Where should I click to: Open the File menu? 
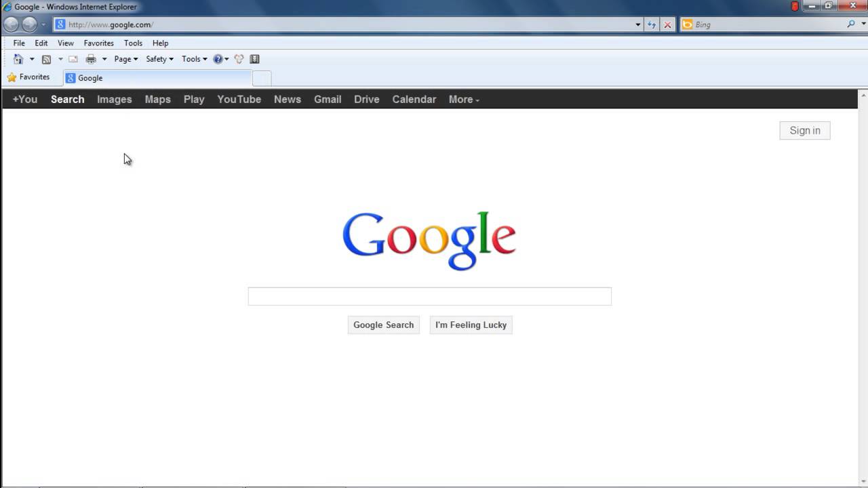pos(19,43)
